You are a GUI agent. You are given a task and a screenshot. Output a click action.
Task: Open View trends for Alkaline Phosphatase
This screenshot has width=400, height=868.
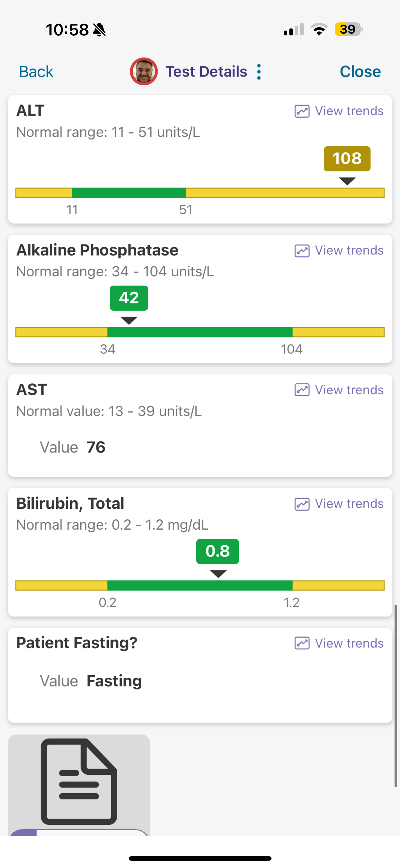tap(349, 251)
